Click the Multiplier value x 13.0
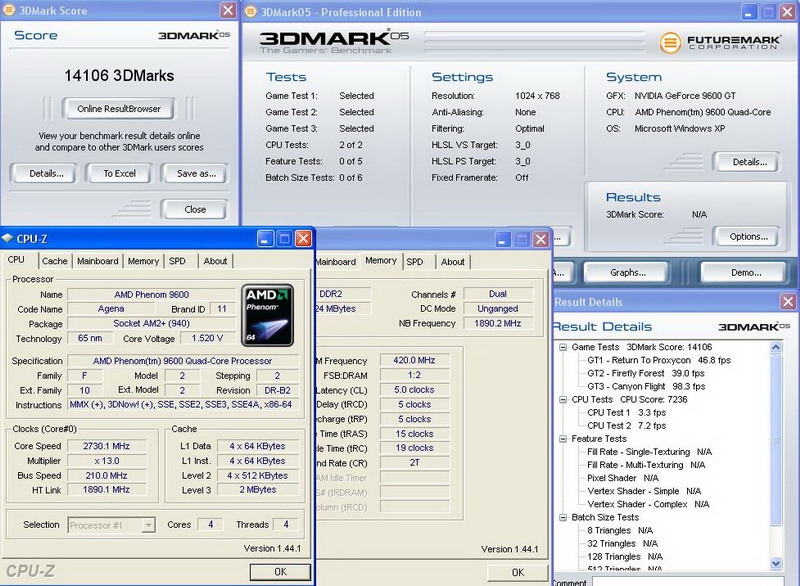 point(106,461)
